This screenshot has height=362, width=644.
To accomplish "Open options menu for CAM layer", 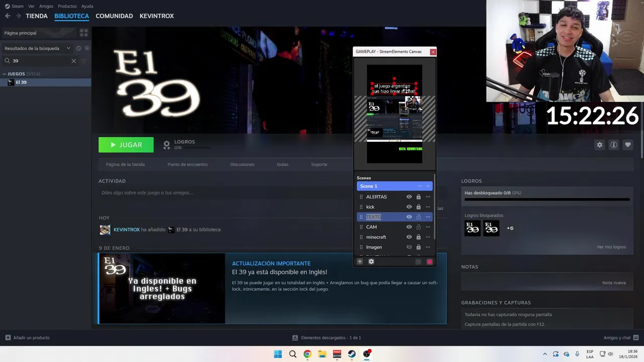I will [x=428, y=227].
